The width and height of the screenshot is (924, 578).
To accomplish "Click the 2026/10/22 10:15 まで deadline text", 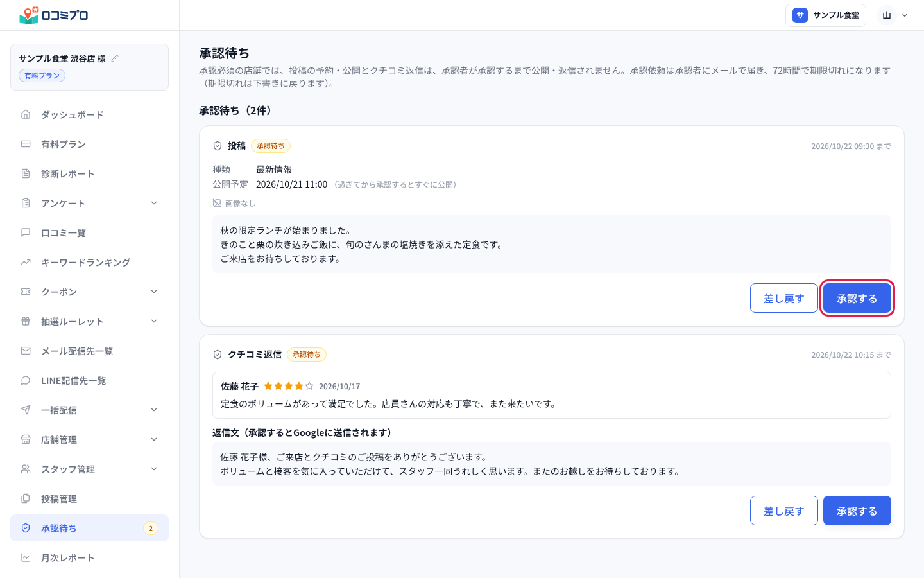I will point(851,355).
